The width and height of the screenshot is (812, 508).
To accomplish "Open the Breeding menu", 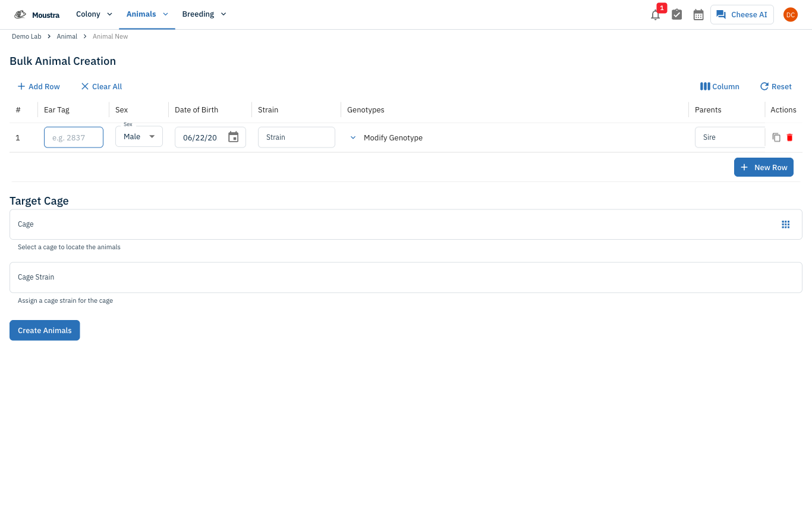I will pos(204,14).
